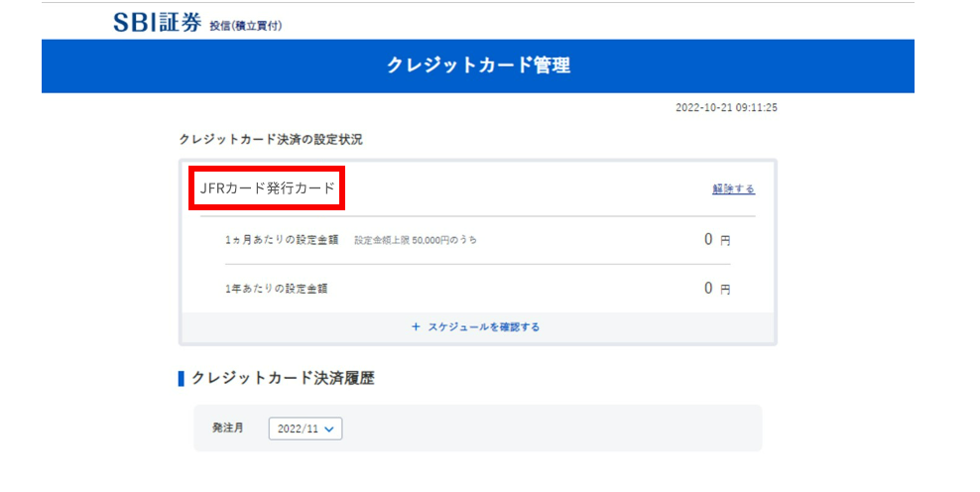Click the chevron arrow in the 2022/11 selector
This screenshot has height=492, width=980.
point(329,429)
